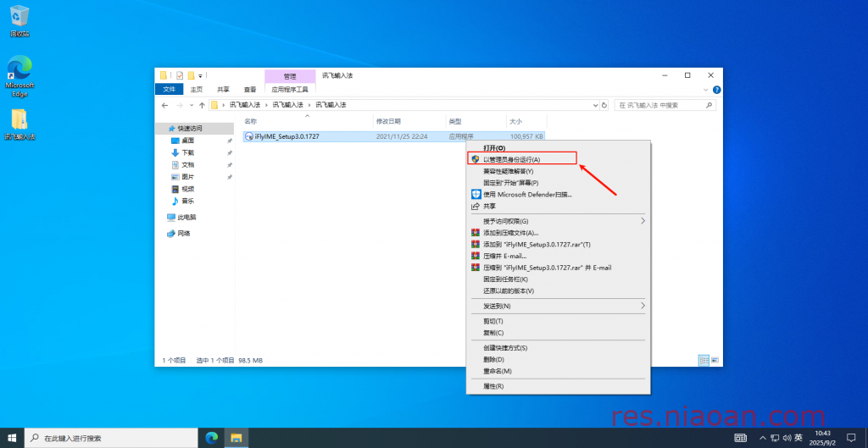The image size is (868, 448).
Task: Click quick access properties toolbar icon
Action: tap(180, 75)
